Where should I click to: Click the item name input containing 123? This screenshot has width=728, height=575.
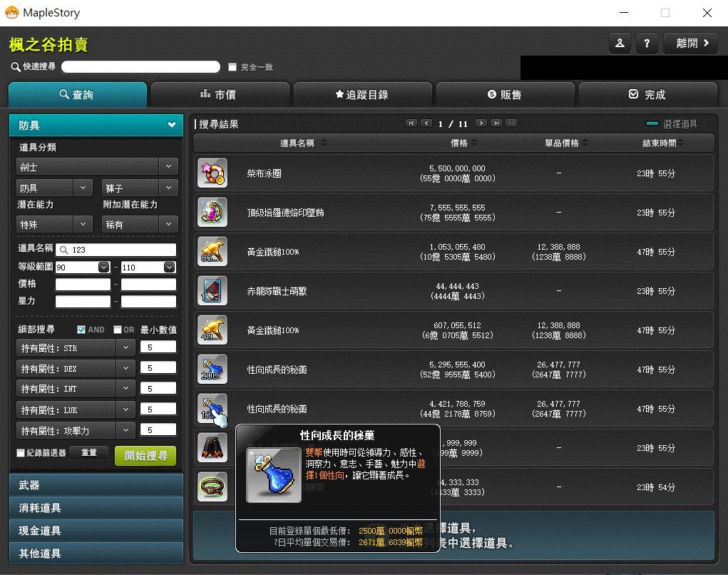(x=121, y=250)
